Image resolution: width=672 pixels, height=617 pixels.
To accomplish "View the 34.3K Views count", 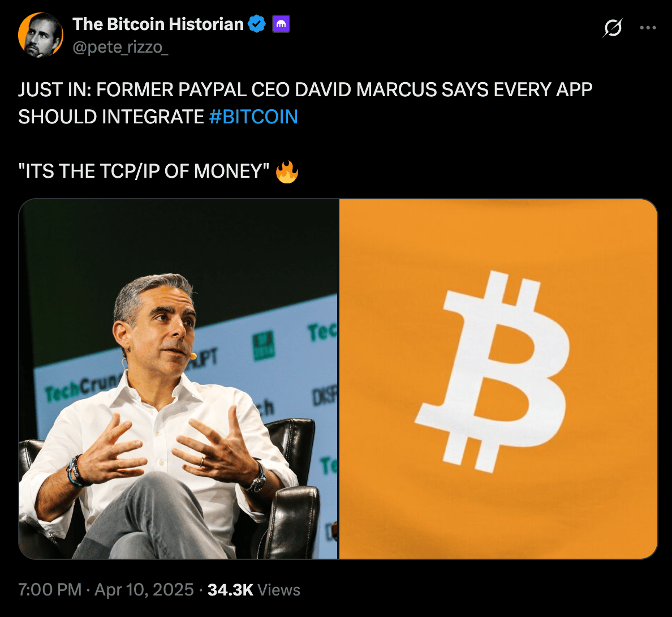I will [x=254, y=590].
